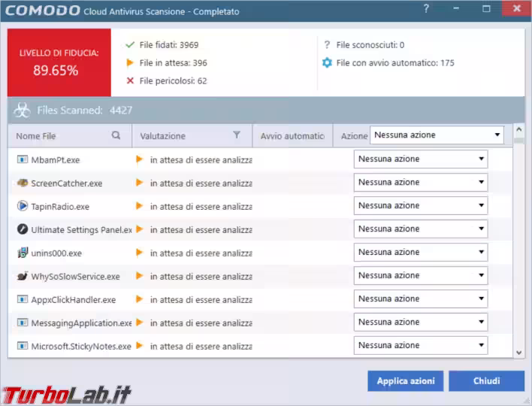Select the Microsoft.StickyNotes.exe file name
Image resolution: width=532 pixels, height=406 pixels.
[81, 347]
